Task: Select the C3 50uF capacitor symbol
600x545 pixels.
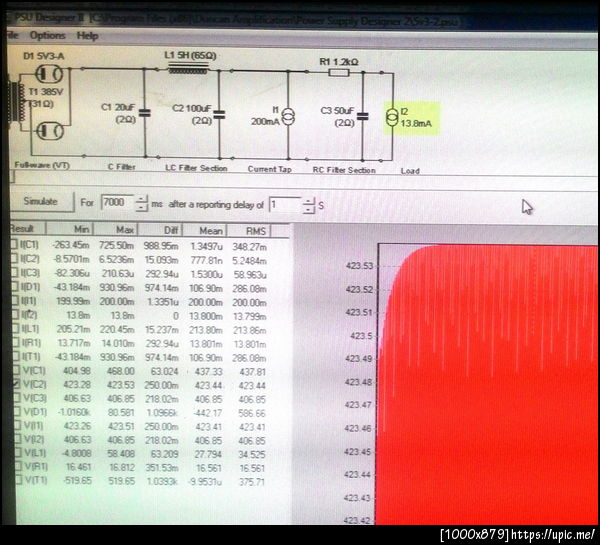Action: point(362,116)
